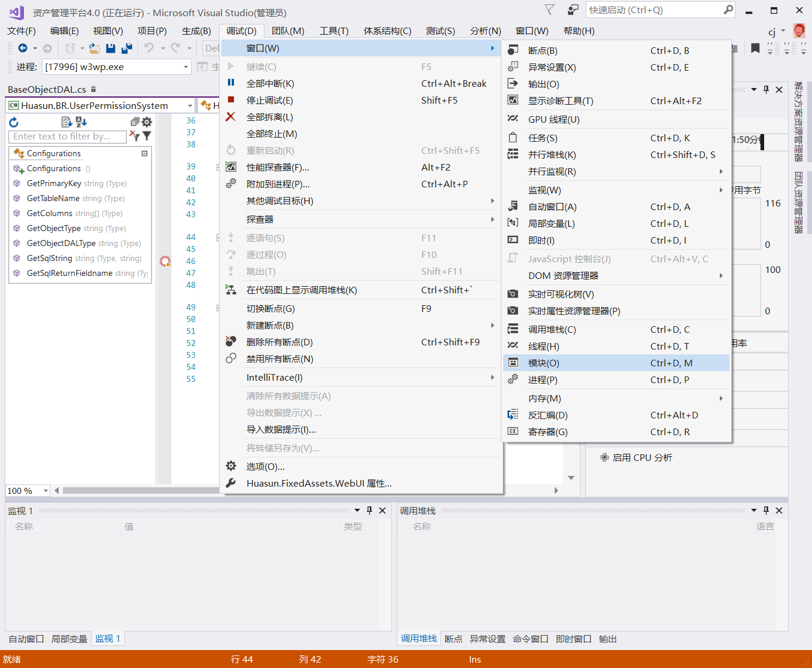812x668 pixels.
Task: Select the 进程(P) window entry
Action: [x=616, y=379]
